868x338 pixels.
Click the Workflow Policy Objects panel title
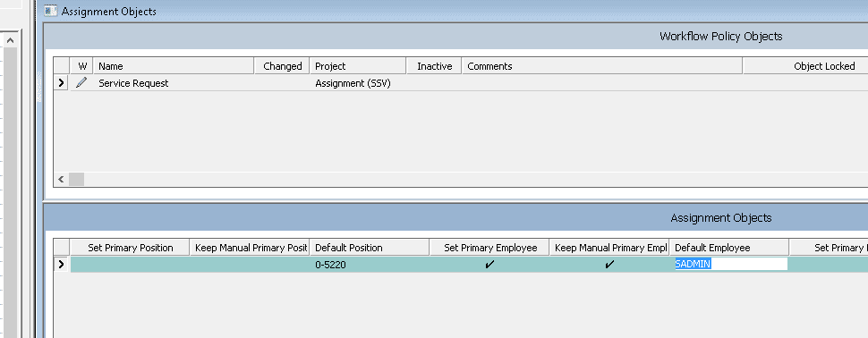(x=720, y=37)
